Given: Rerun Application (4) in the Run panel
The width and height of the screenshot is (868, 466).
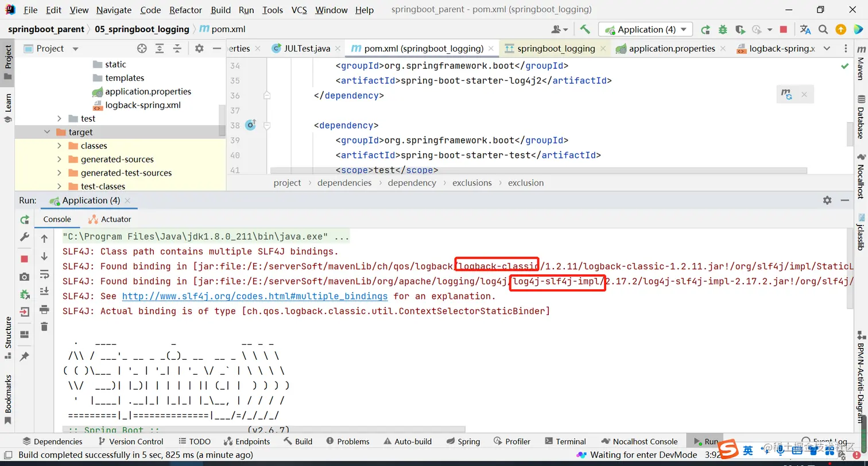Looking at the screenshot, I should 24,220.
